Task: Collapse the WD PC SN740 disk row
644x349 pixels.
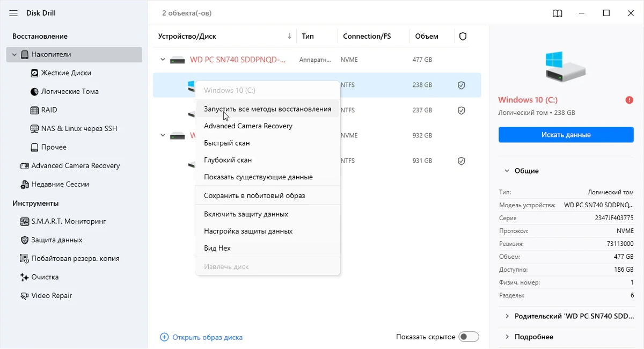Action: [x=163, y=60]
